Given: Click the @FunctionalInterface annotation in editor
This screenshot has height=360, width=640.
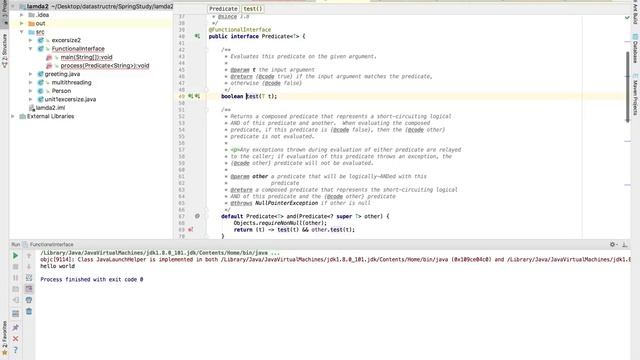Looking at the screenshot, I should click(x=240, y=30).
